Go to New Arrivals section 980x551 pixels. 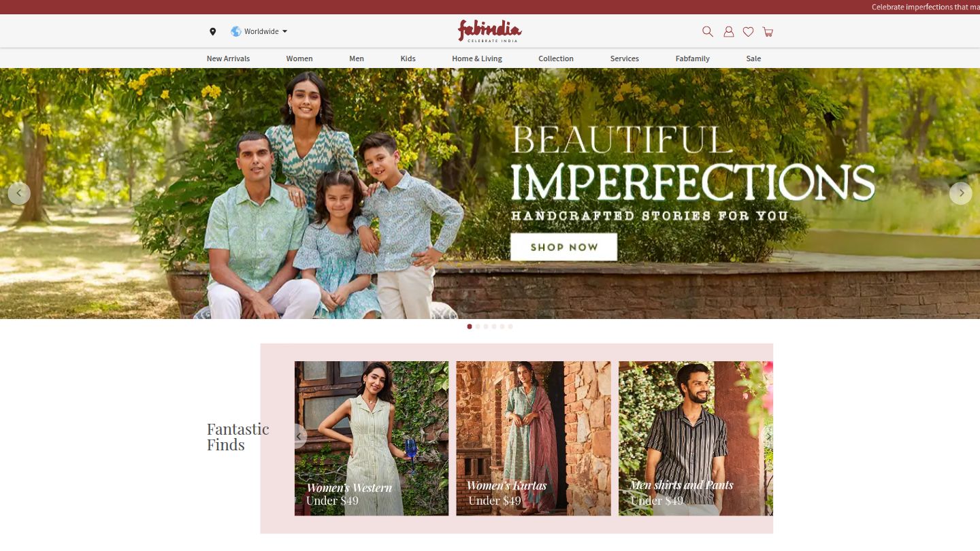pos(228,59)
